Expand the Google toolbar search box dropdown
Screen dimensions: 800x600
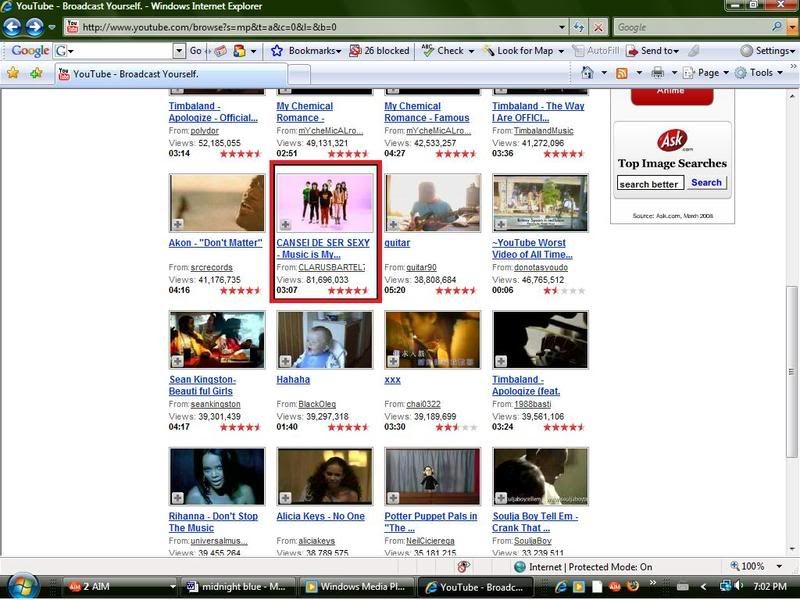pos(179,51)
